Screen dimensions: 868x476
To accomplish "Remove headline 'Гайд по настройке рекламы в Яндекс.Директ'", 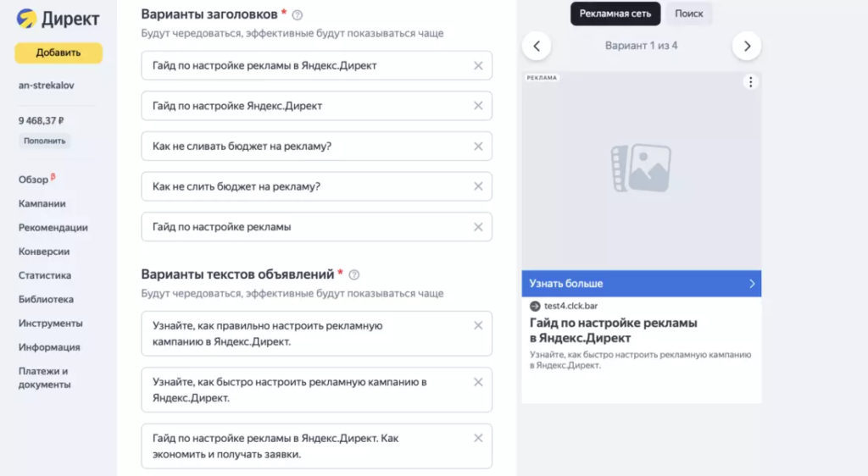I will coord(478,65).
